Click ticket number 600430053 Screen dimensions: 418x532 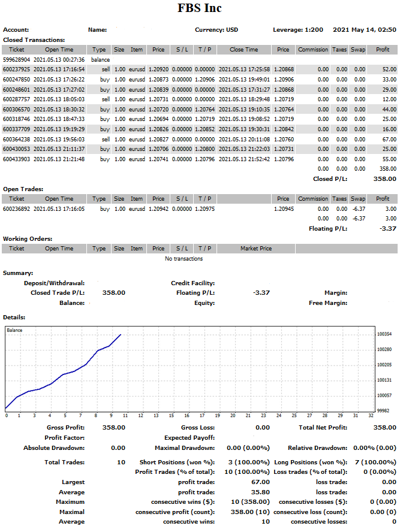pos(16,149)
